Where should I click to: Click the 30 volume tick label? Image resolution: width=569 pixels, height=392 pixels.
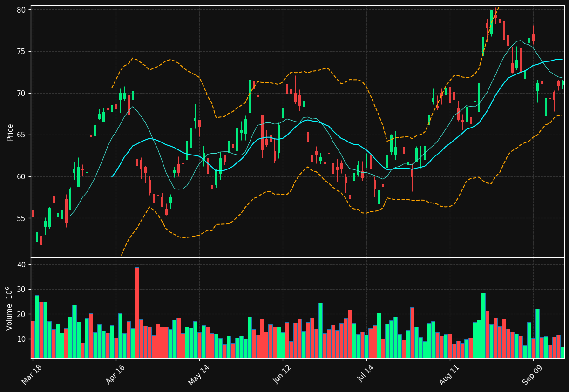click(x=22, y=290)
